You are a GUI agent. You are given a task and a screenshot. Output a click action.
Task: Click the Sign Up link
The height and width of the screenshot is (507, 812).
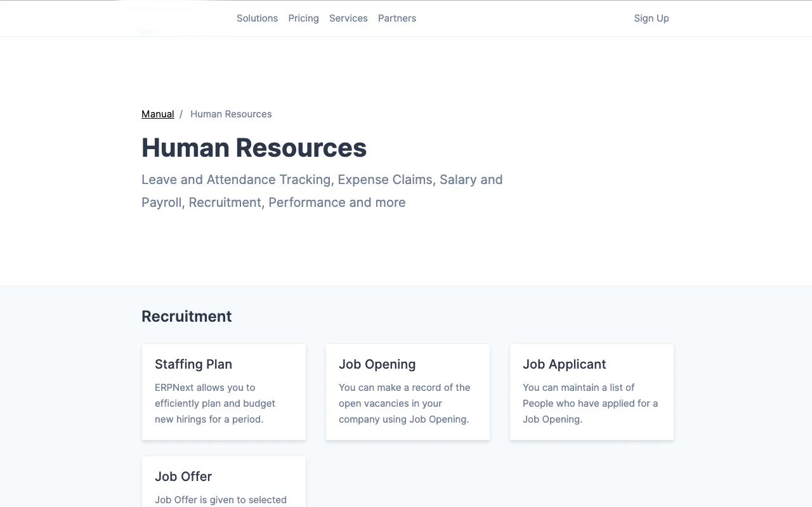pyautogui.click(x=652, y=18)
